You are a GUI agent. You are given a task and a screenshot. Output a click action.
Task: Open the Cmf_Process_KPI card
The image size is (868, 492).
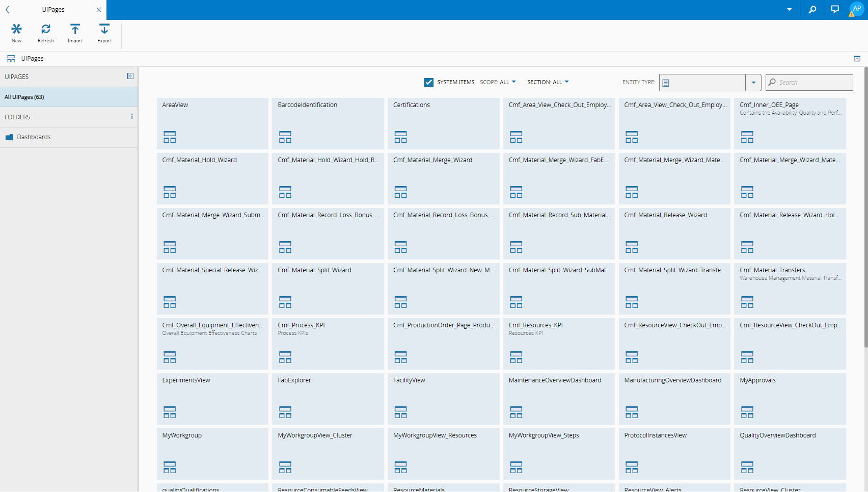click(328, 344)
